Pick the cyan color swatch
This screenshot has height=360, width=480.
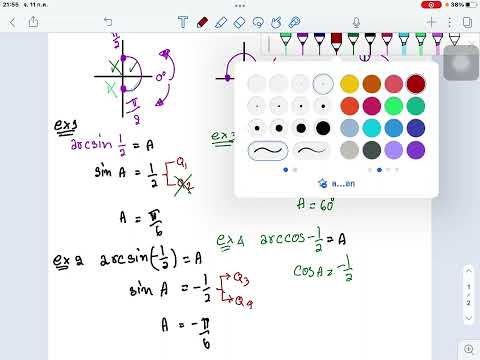click(372, 128)
